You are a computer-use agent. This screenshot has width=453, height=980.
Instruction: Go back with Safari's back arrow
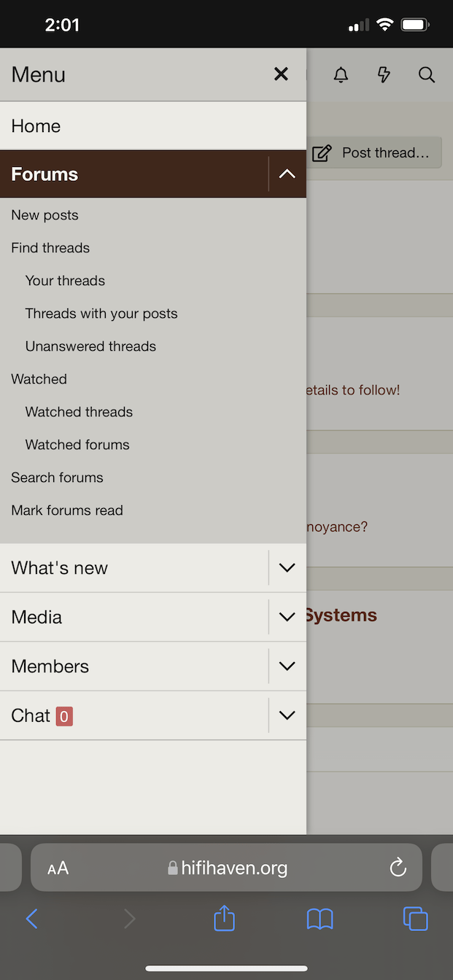[31, 919]
